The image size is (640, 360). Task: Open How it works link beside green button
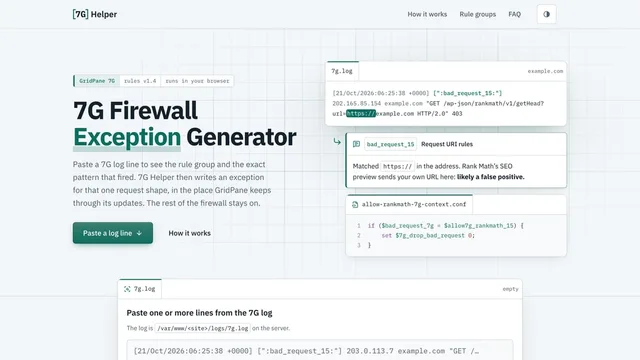pyautogui.click(x=189, y=233)
